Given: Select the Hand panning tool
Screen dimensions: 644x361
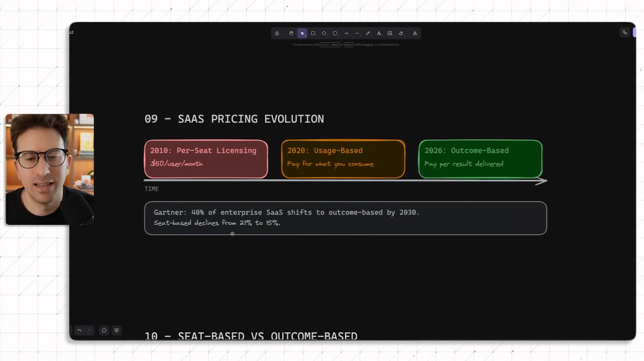Looking at the screenshot, I should tap(291, 33).
